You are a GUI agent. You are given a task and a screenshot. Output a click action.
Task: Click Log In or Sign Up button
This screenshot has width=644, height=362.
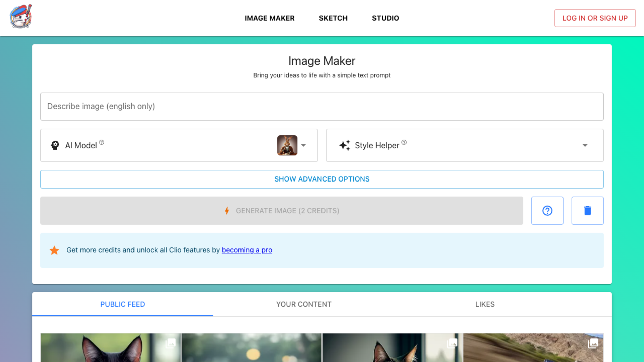point(595,18)
